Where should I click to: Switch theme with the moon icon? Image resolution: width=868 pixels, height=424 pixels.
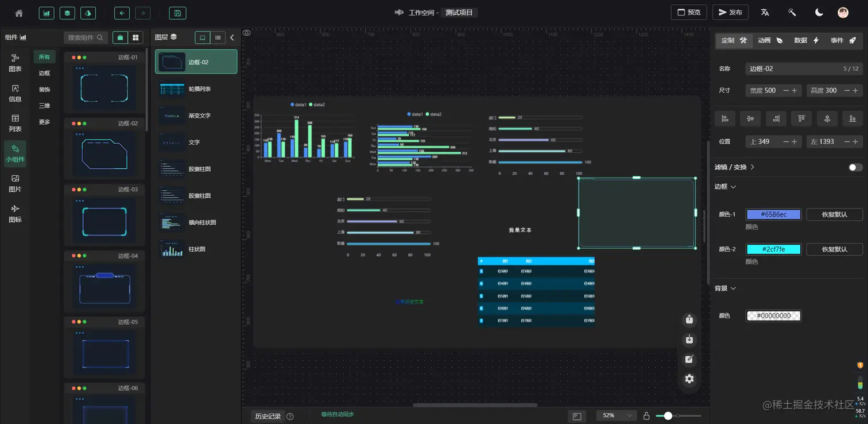(x=819, y=13)
